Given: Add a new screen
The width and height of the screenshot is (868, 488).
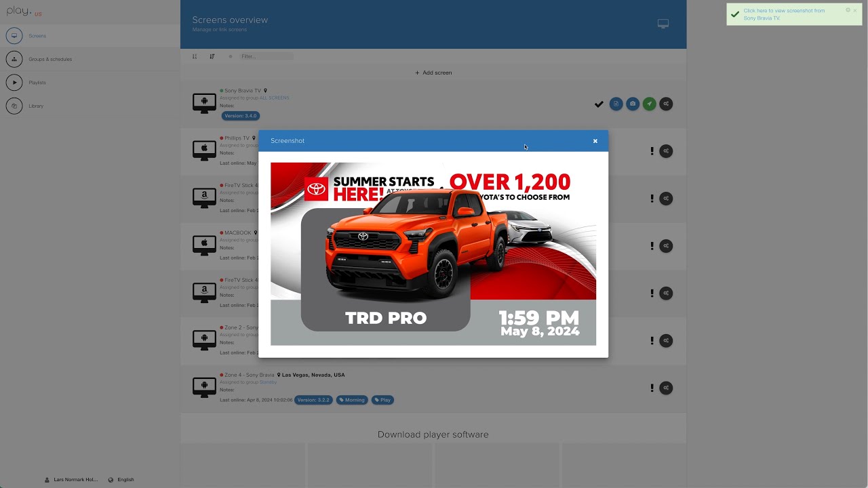Looking at the screenshot, I should pyautogui.click(x=433, y=73).
